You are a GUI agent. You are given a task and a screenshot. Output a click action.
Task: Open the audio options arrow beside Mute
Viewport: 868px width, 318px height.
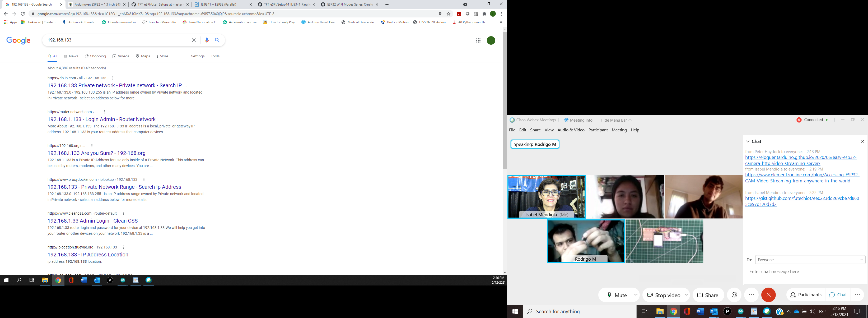pyautogui.click(x=636, y=295)
